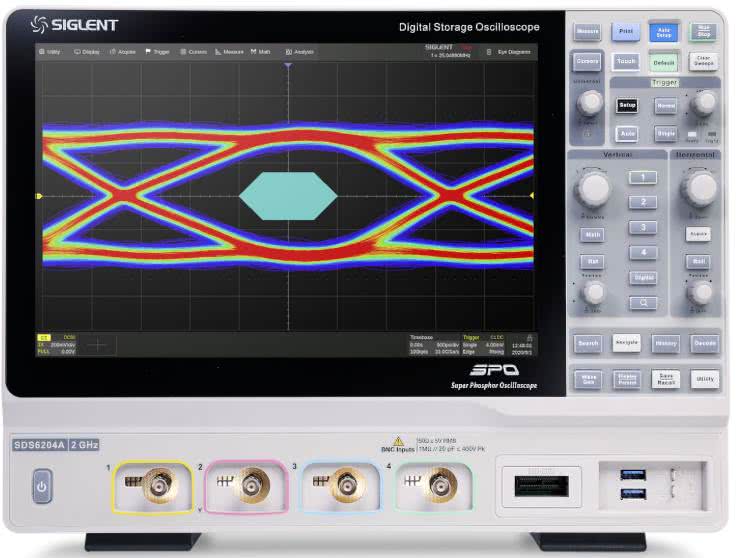Select the Trigger flag menu icon
Image resolution: width=740 pixels, height=558 pixels.
[x=158, y=51]
